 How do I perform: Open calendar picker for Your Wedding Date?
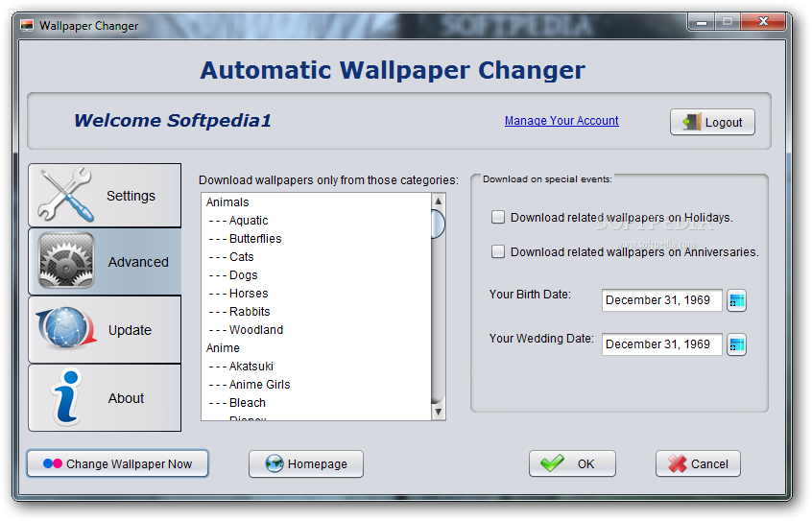(x=736, y=344)
